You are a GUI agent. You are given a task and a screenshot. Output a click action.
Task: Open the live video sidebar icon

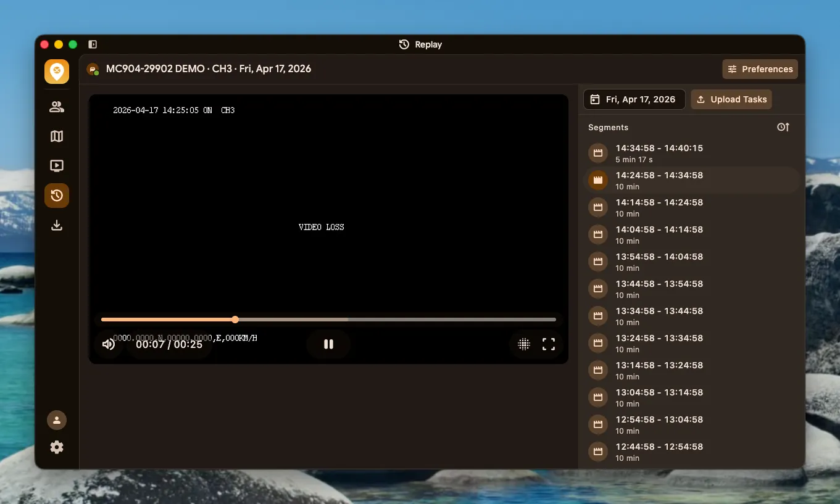point(57,166)
